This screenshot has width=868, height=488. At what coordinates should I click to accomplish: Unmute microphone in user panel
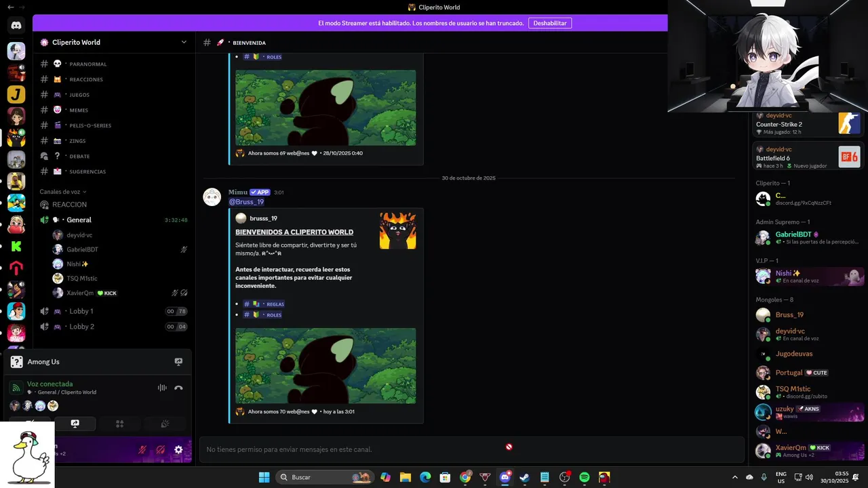[142, 449]
